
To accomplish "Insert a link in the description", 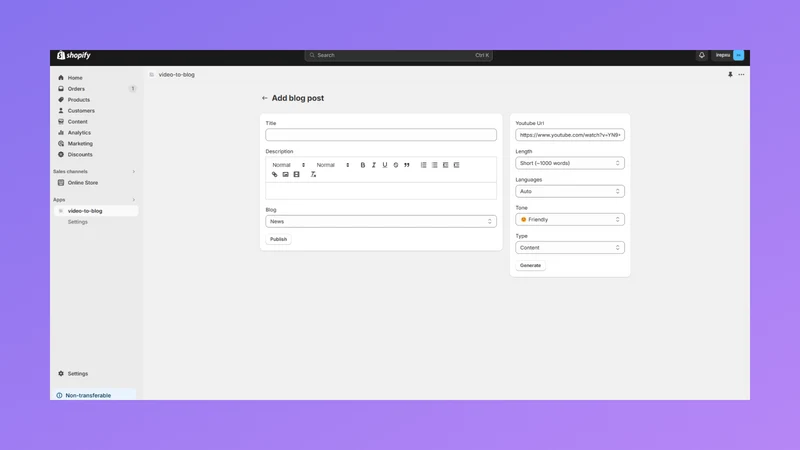I will tap(274, 174).
